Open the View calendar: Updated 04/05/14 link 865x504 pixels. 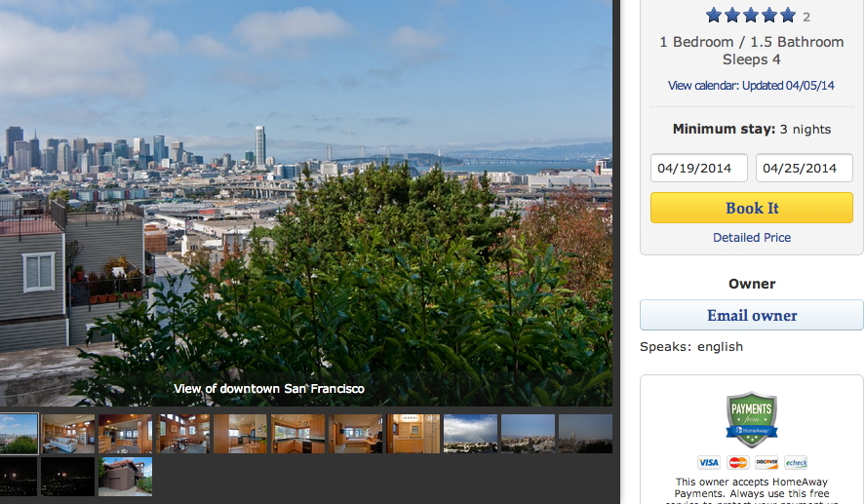751,86
